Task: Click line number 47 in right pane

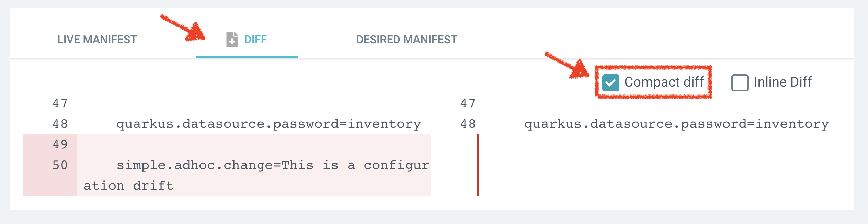Action: pos(468,103)
